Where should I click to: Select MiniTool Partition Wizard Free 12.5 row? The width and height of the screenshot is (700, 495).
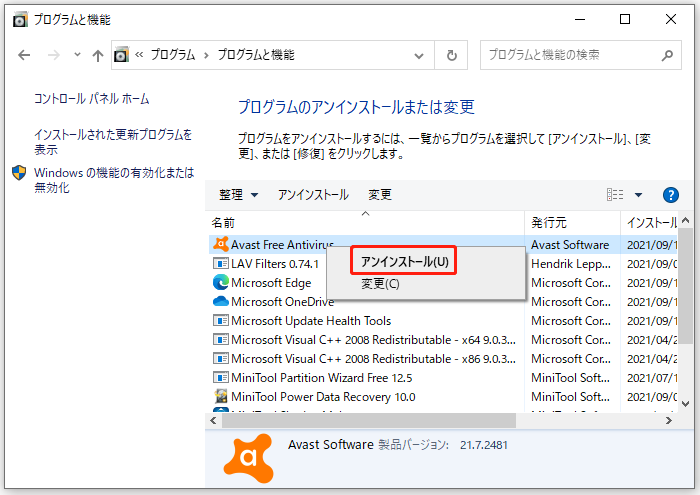coord(443,378)
